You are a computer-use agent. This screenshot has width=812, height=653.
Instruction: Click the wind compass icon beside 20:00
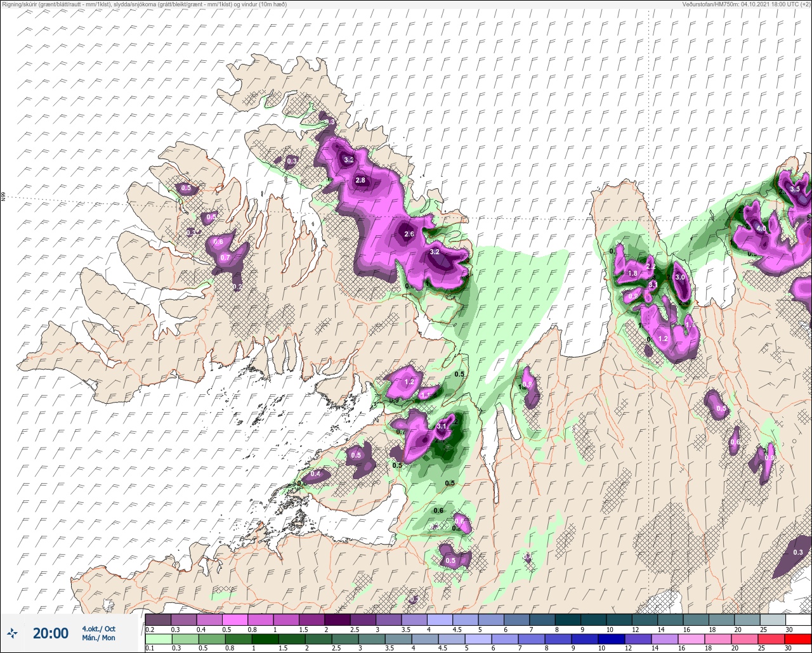pyautogui.click(x=13, y=633)
